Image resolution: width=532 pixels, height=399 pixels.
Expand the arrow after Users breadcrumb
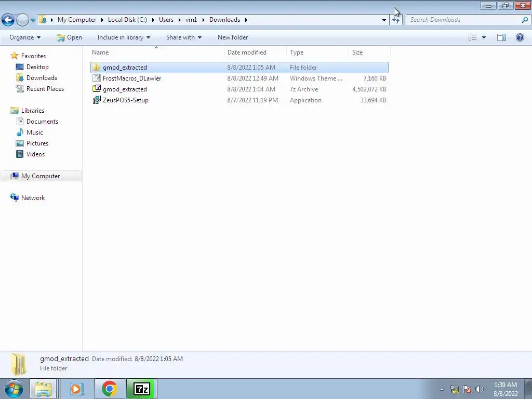(179, 20)
